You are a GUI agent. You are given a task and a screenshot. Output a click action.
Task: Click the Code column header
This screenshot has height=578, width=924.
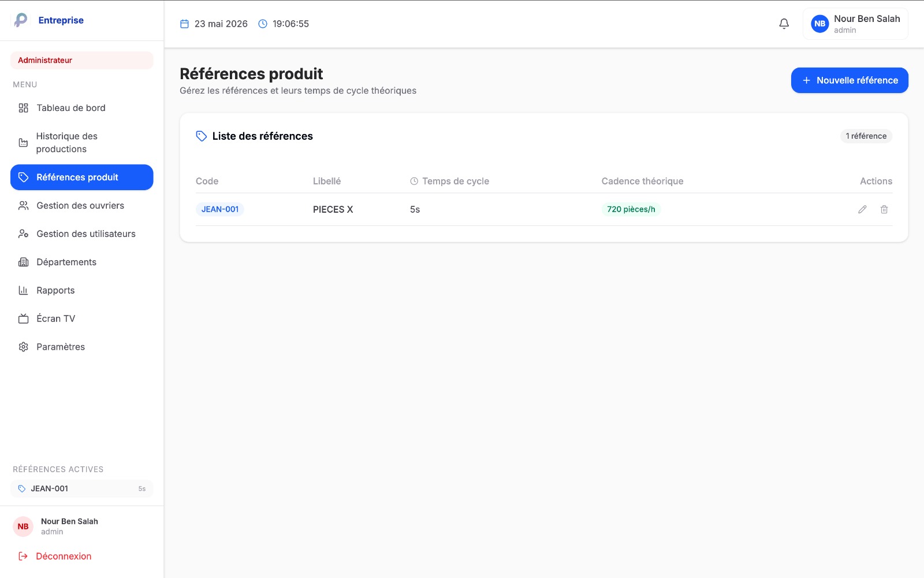(x=207, y=181)
